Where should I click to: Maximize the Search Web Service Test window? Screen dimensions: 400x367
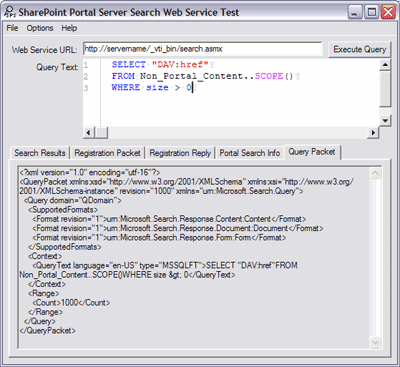[x=371, y=13]
